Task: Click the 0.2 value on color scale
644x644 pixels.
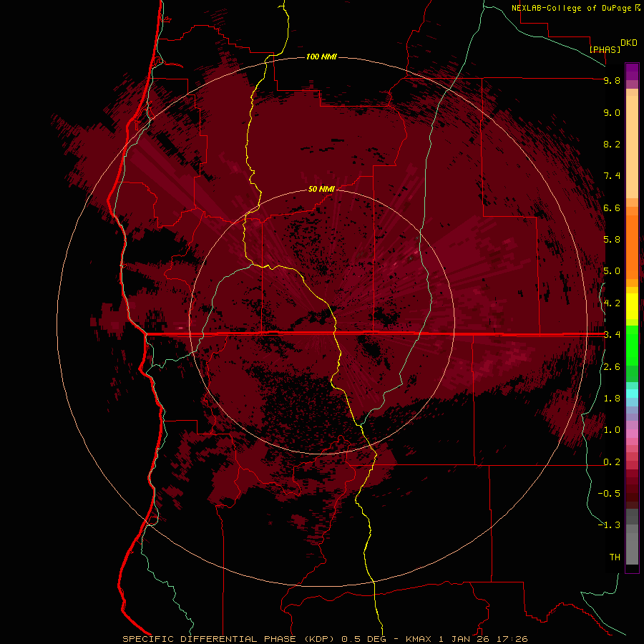Action: [x=612, y=462]
